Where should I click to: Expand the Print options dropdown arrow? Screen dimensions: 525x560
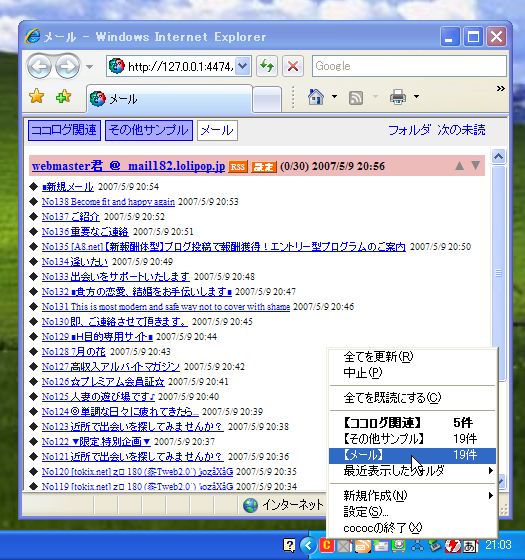[416, 96]
